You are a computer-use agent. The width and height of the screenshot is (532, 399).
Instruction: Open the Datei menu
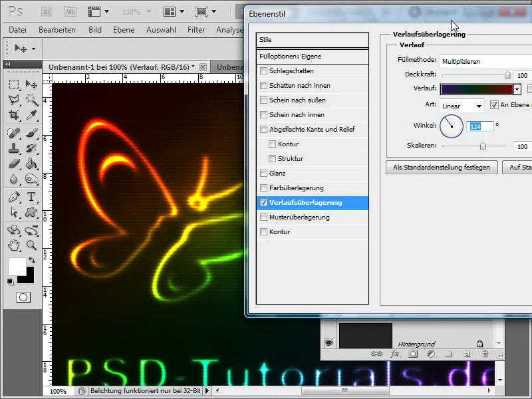(x=18, y=30)
